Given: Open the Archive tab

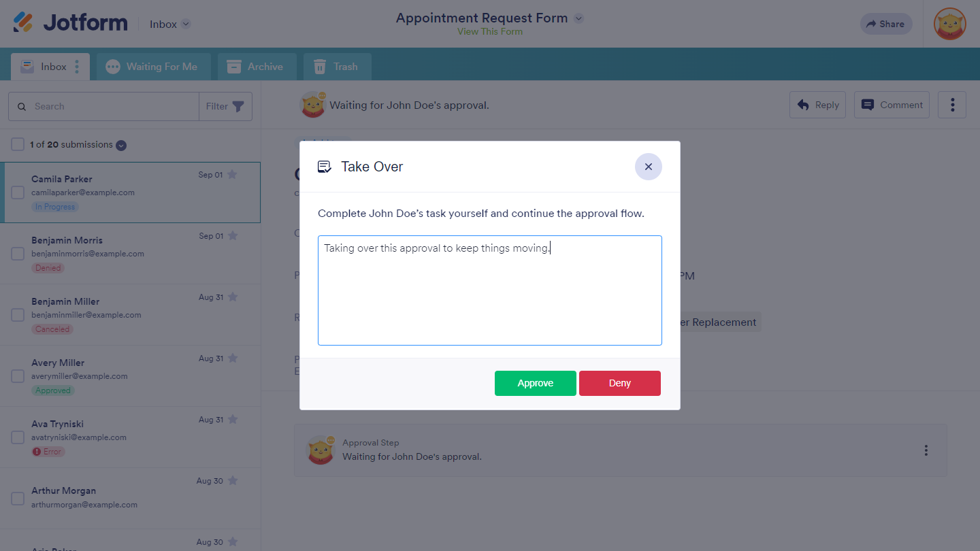Looking at the screenshot, I should (x=257, y=67).
